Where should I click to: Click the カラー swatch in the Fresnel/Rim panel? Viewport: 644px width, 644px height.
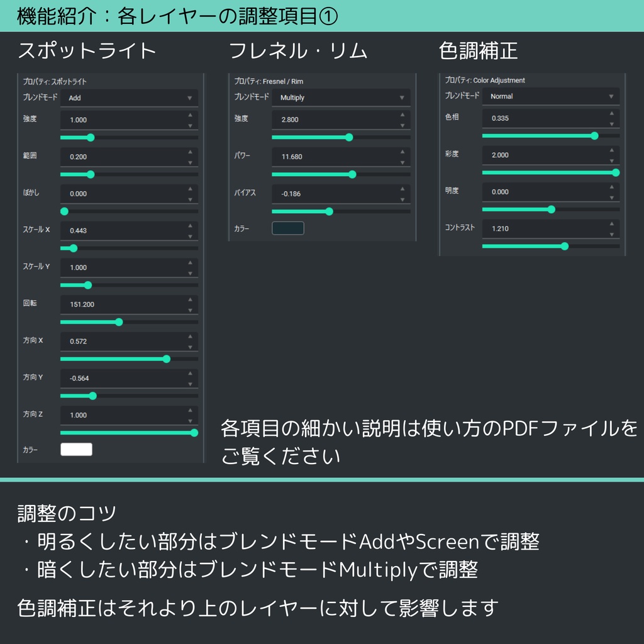[287, 228]
